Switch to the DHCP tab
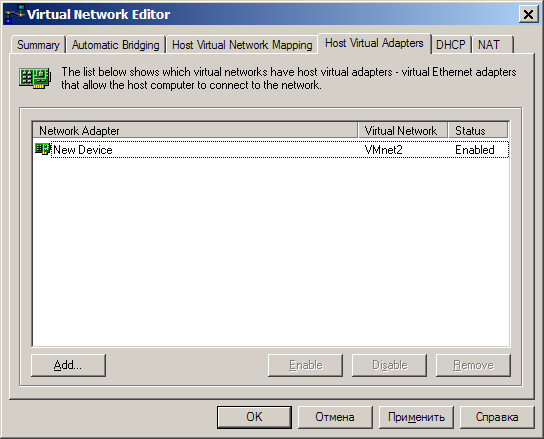The width and height of the screenshot is (544, 439). tap(450, 45)
